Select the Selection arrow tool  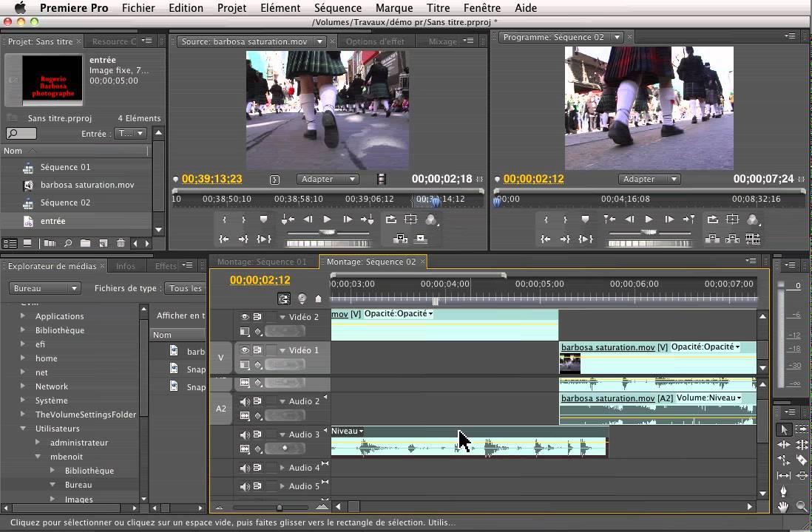(x=783, y=429)
